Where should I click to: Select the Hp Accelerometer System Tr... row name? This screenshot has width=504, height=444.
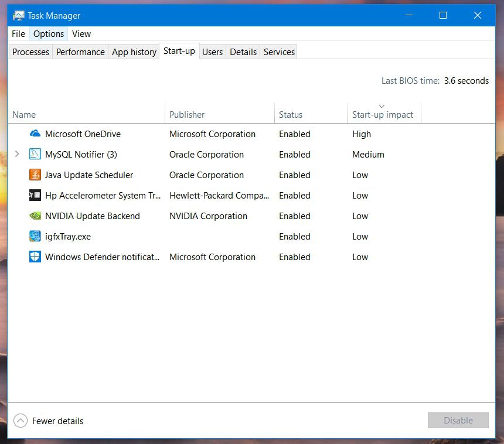[103, 196]
